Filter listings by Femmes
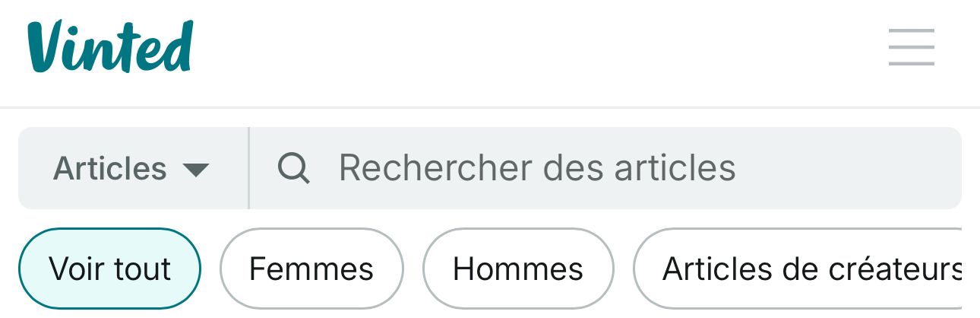 click(311, 269)
